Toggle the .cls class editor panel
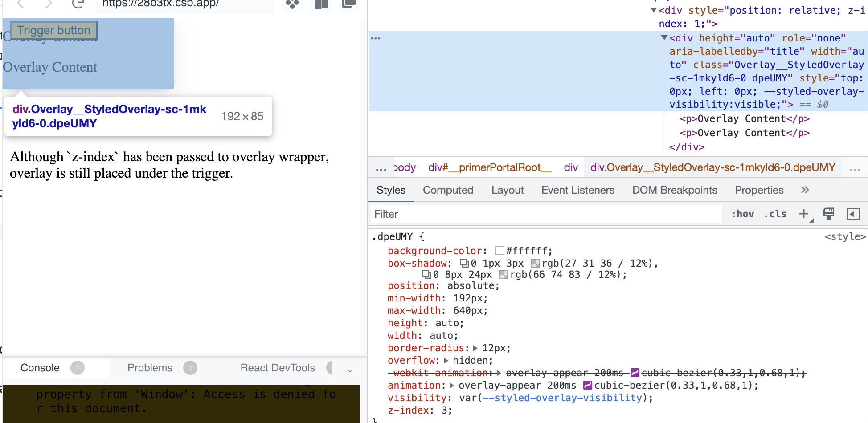The width and height of the screenshot is (868, 423). point(775,214)
